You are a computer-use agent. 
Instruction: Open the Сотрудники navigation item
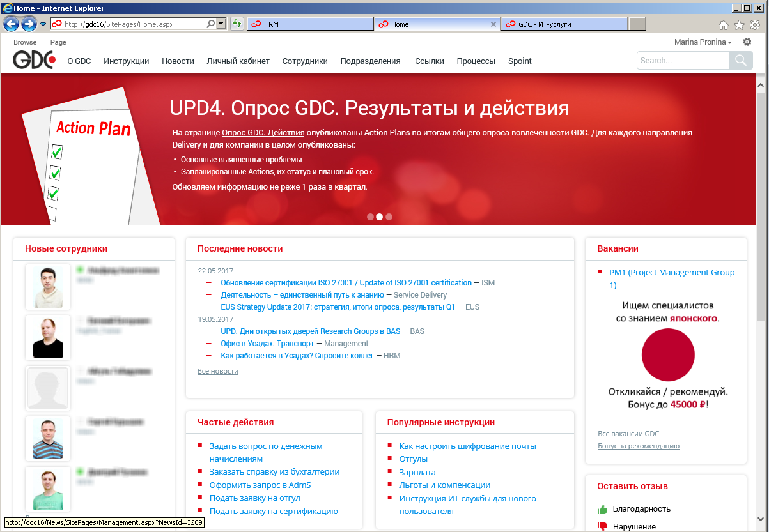point(305,61)
